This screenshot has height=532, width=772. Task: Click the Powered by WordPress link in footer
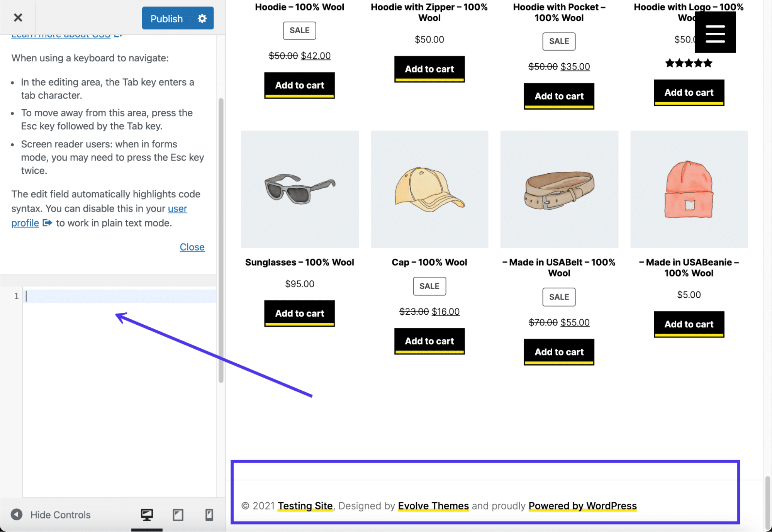pos(582,505)
